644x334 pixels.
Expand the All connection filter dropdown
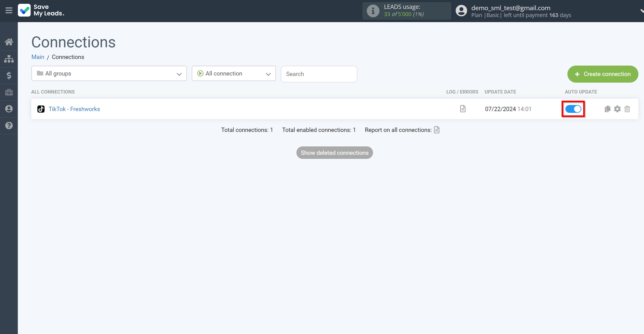point(234,74)
